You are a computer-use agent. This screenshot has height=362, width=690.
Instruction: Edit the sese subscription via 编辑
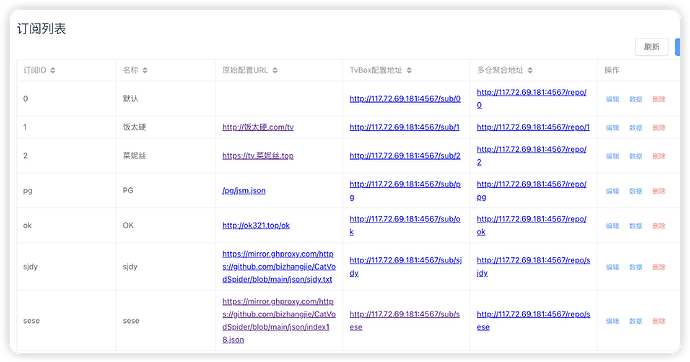[612, 321]
